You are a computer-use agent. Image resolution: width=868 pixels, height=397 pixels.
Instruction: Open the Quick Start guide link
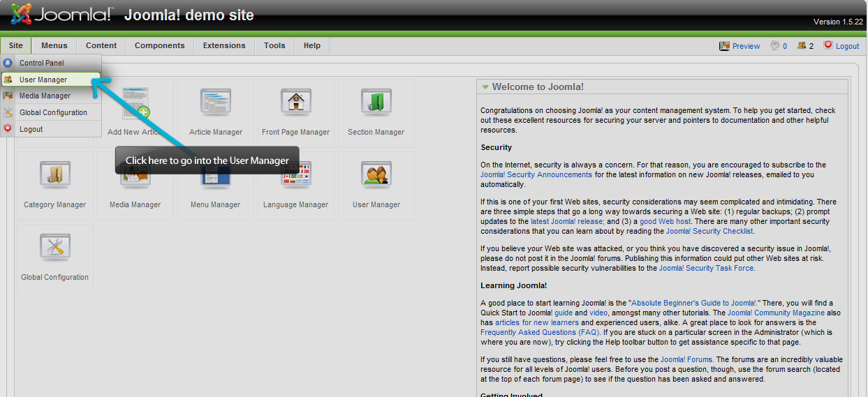pos(564,313)
